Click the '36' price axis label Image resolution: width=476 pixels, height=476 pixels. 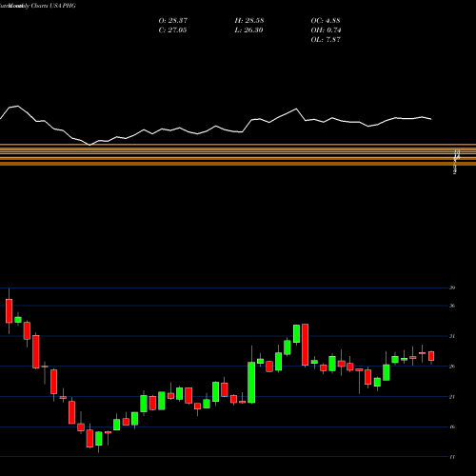(x=452, y=306)
